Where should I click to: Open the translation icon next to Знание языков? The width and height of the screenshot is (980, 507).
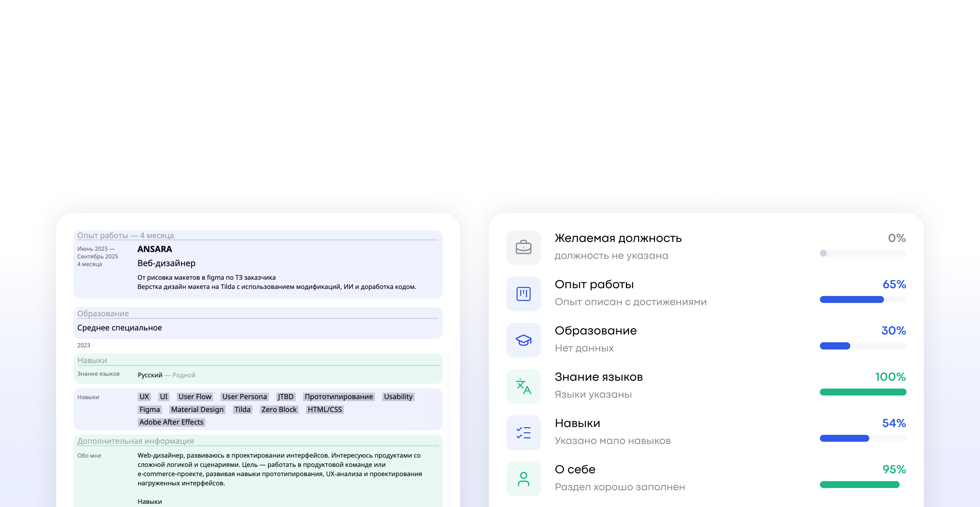(523, 386)
